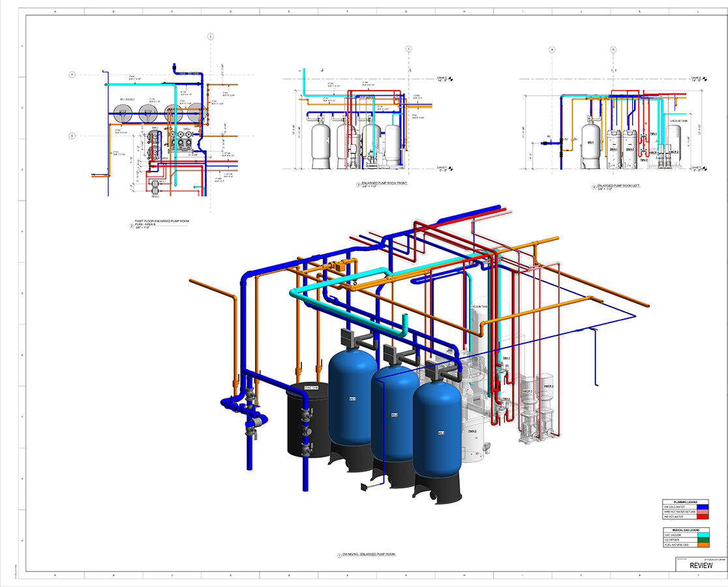Click the blue CW Cold Water legend swatch

point(702,506)
